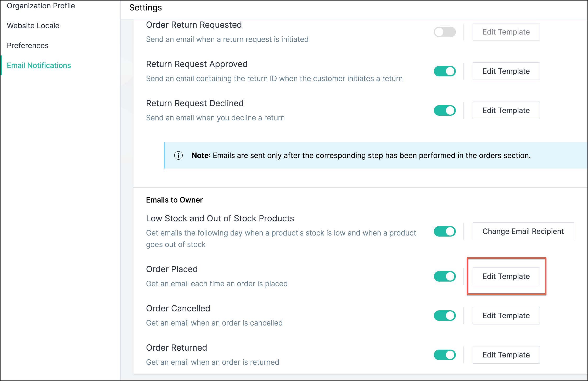
Task: Turn off Return Request Declined toggle
Action: pyautogui.click(x=445, y=110)
